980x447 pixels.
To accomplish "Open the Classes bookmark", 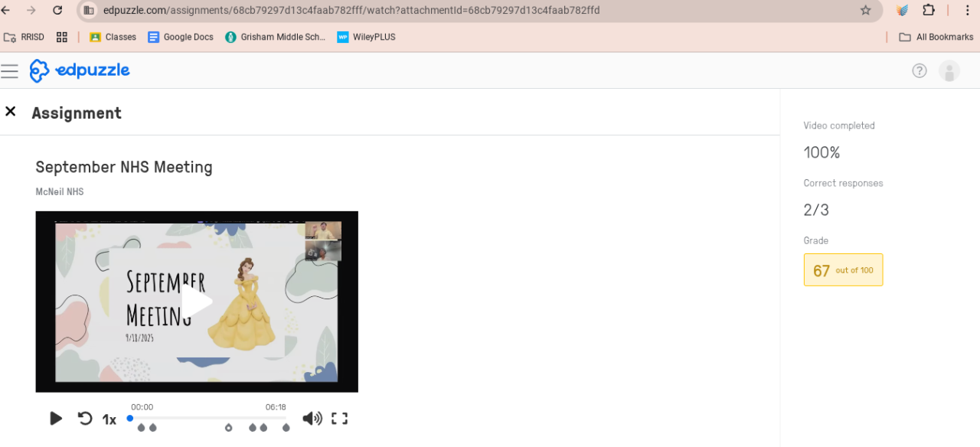I will (113, 37).
